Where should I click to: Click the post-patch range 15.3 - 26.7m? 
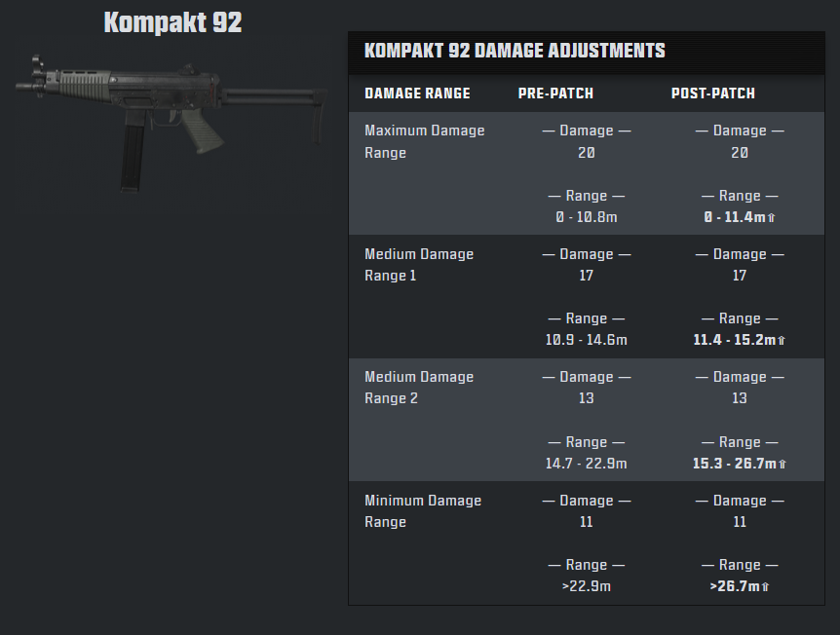[x=735, y=464]
